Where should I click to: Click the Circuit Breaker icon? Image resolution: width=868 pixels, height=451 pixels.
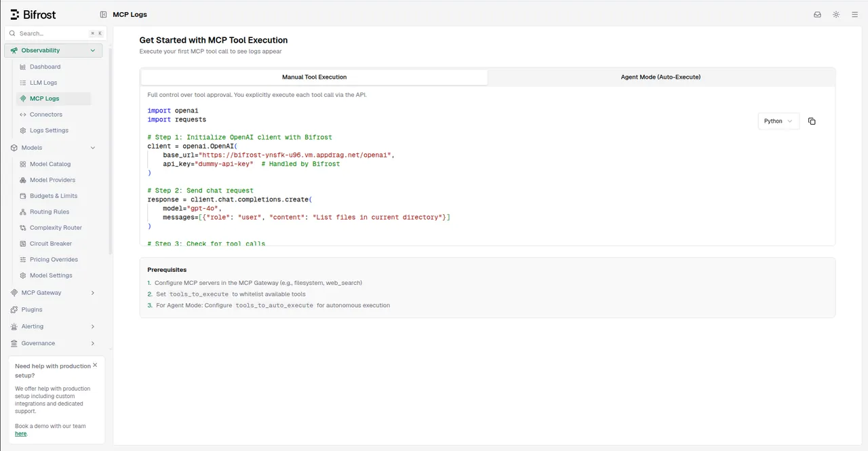(x=23, y=243)
